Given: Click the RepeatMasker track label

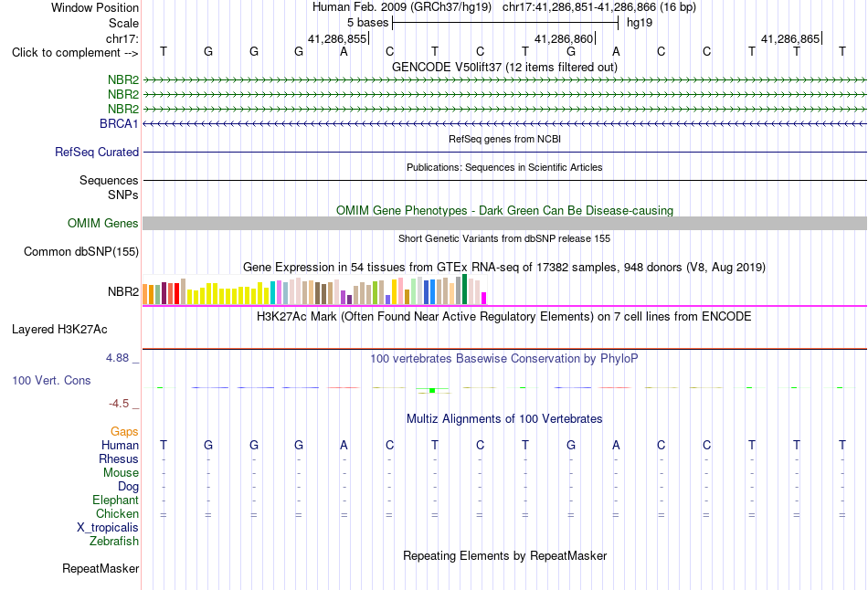Looking at the screenshot, I should click(x=101, y=568).
